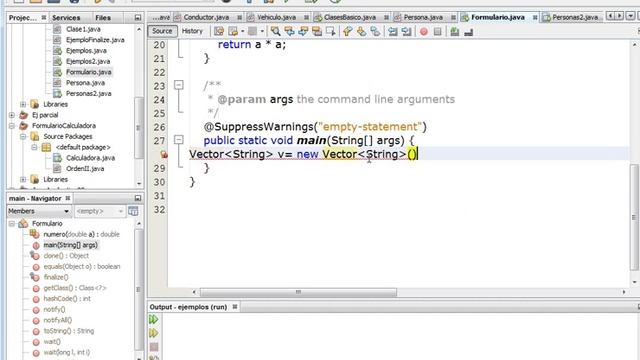The height and width of the screenshot is (360, 640).
Task: Switch to the Vehiculo.java editor tab
Action: (276, 18)
